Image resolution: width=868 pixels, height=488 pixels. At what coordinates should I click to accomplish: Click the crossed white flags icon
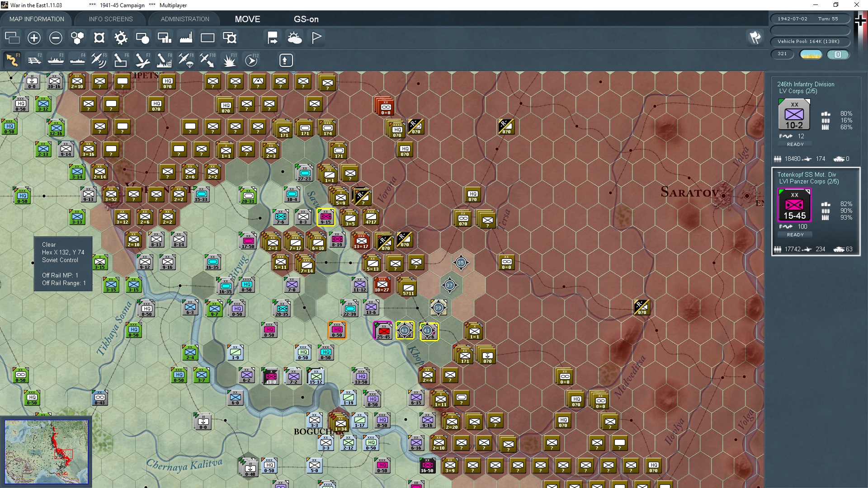click(x=755, y=38)
